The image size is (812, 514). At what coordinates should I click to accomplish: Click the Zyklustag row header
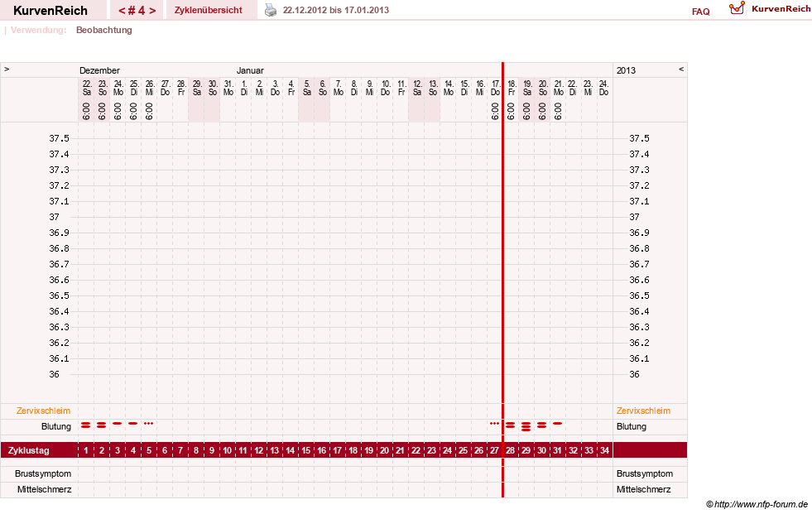(x=28, y=450)
